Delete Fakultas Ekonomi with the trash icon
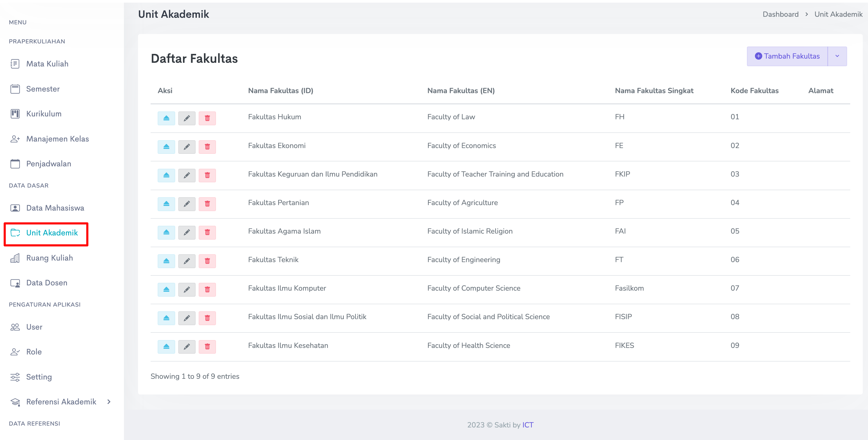The image size is (868, 440). 207,147
